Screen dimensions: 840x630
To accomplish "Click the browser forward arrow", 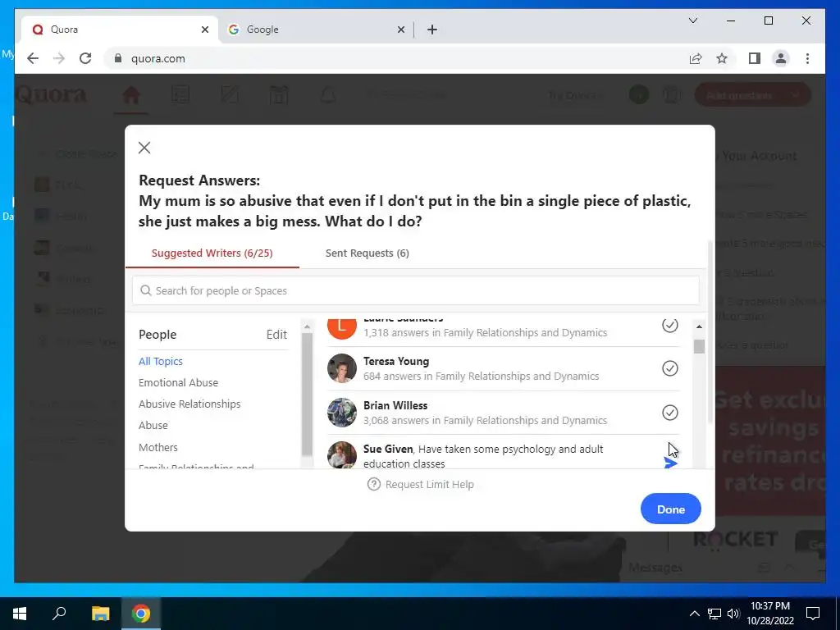I will 59,58.
